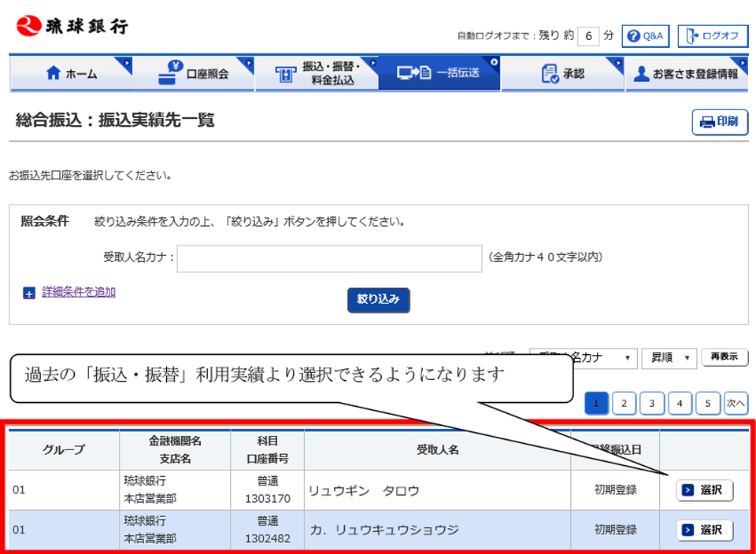The width and height of the screenshot is (756, 554).
Task: Expand 詳細条件を追加 plus icon
Action: (x=29, y=293)
